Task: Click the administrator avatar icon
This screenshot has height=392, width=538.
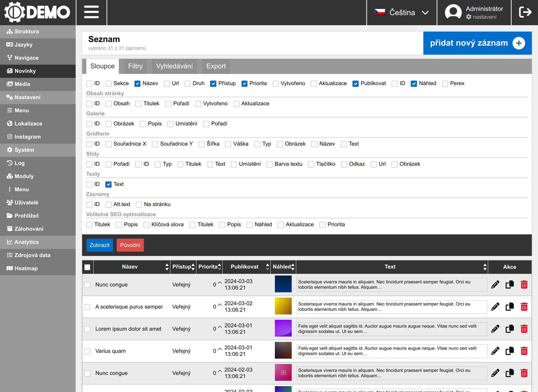Action: (453, 12)
